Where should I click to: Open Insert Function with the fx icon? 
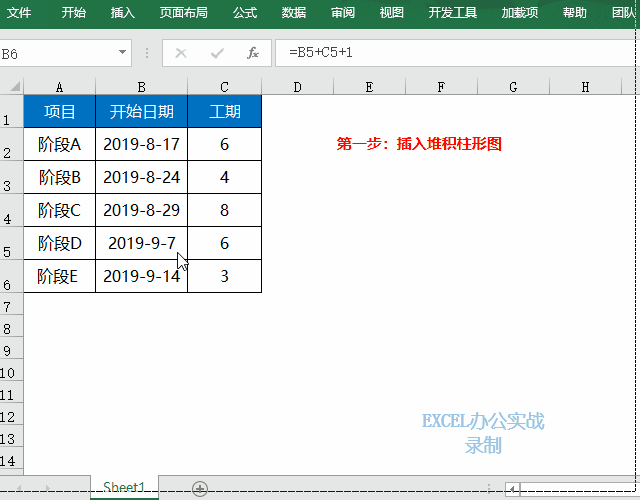(x=253, y=53)
